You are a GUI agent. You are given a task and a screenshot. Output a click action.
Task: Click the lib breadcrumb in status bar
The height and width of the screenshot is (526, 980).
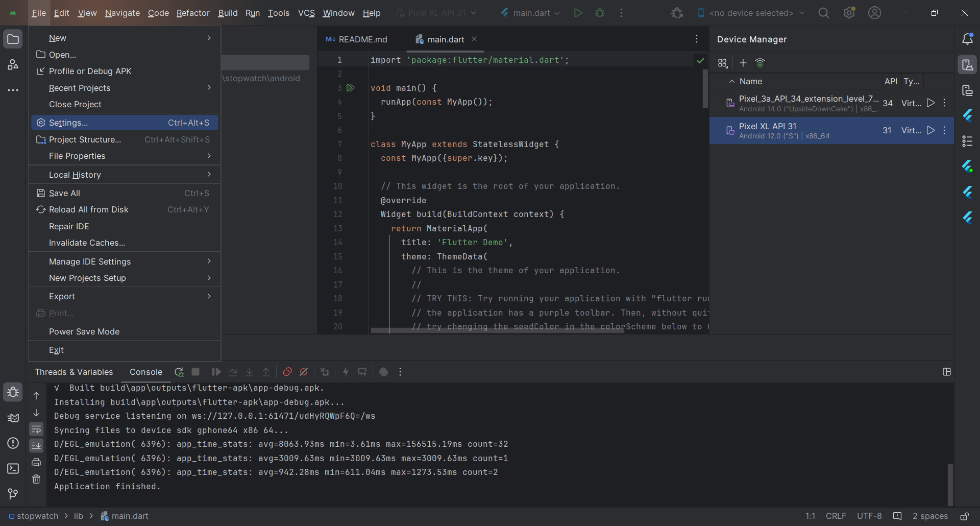pos(78,516)
